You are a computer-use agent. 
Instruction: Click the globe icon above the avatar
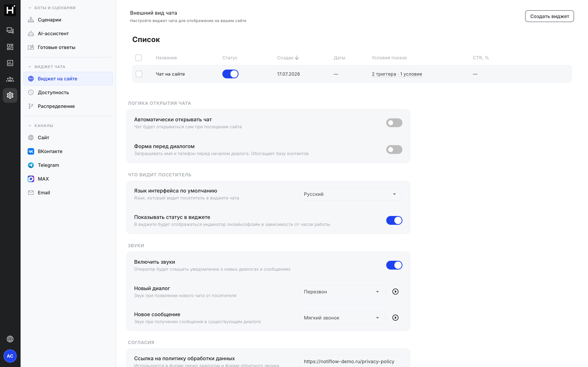pos(10,339)
